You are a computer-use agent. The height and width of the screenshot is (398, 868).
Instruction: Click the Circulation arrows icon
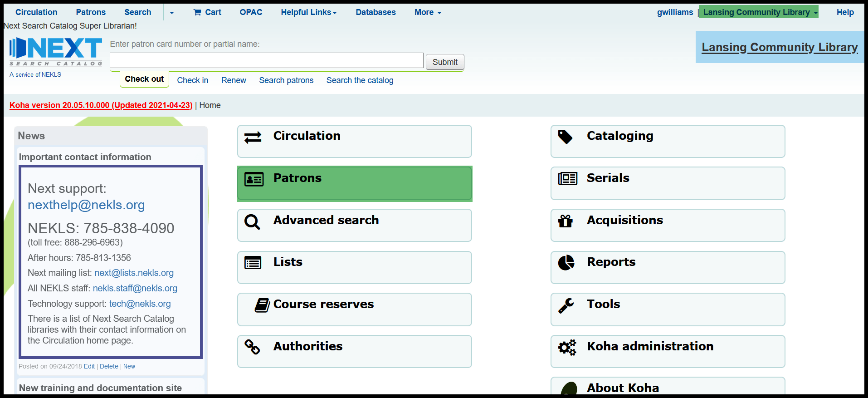coord(253,137)
